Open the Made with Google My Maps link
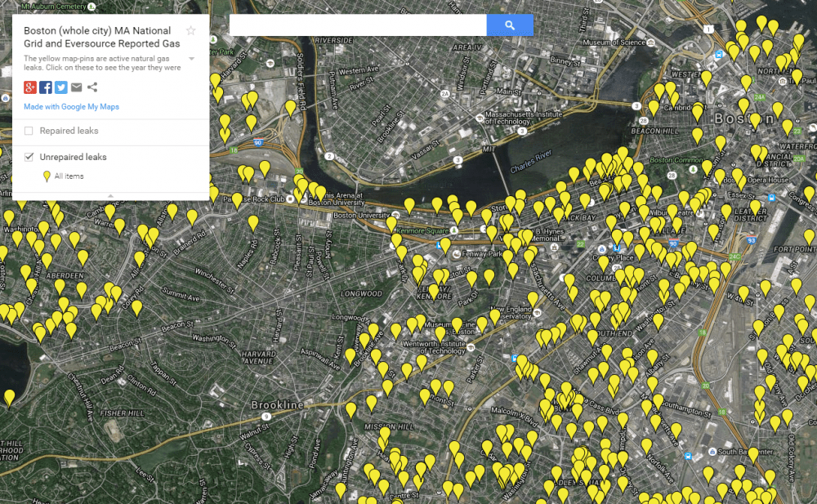Image resolution: width=817 pixels, height=504 pixels. coord(71,106)
